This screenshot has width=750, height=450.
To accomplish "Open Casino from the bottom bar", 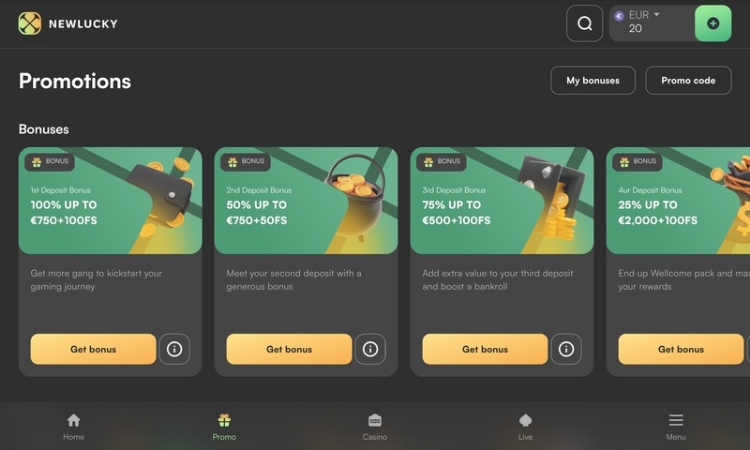I will 375,427.
